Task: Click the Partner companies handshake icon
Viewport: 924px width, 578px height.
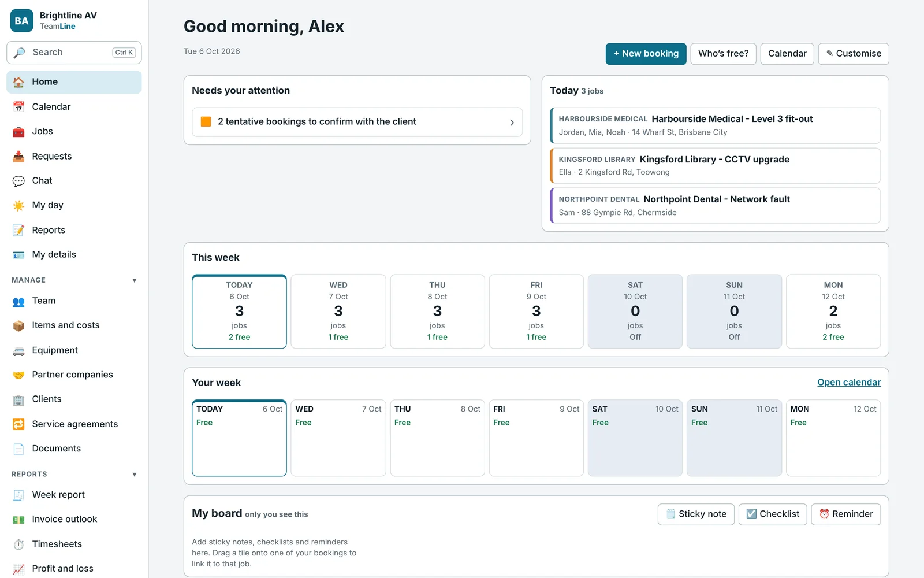Action: point(18,375)
